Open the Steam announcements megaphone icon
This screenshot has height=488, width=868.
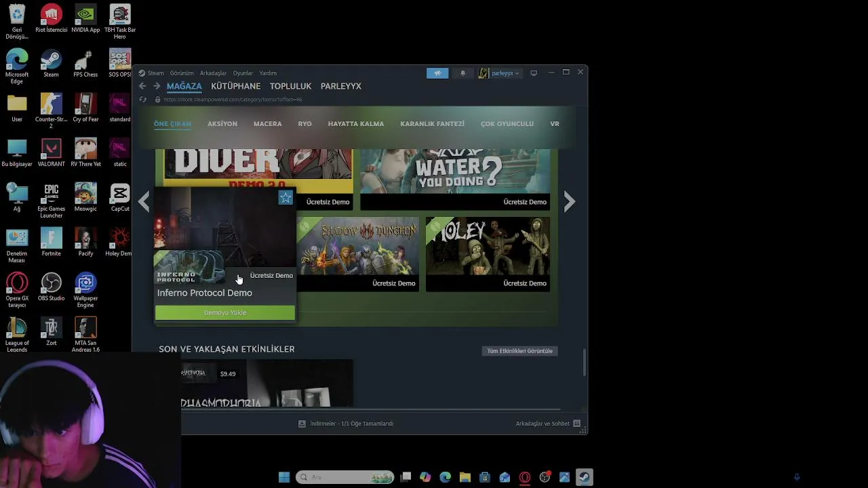pos(437,73)
